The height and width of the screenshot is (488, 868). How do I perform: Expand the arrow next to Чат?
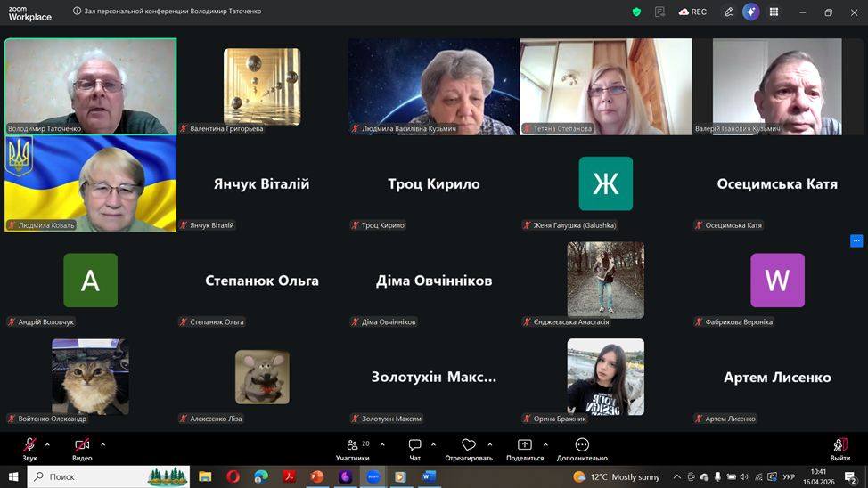pyautogui.click(x=434, y=443)
